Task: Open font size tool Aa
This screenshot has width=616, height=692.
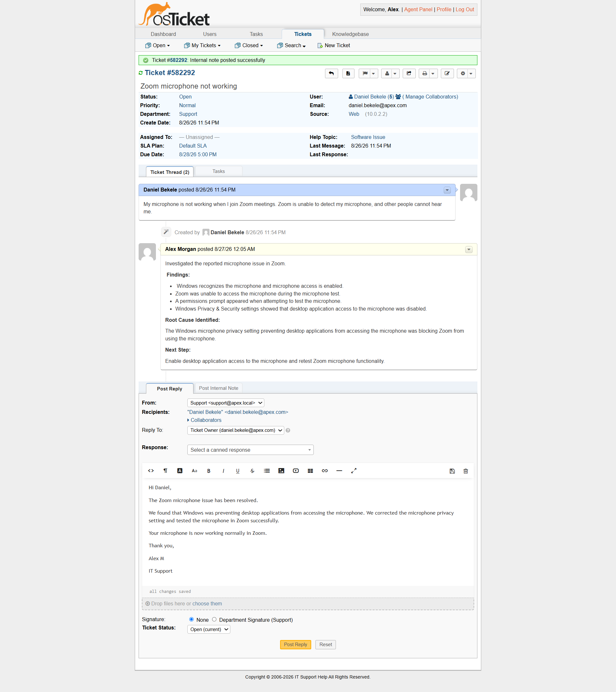Action: coord(194,471)
